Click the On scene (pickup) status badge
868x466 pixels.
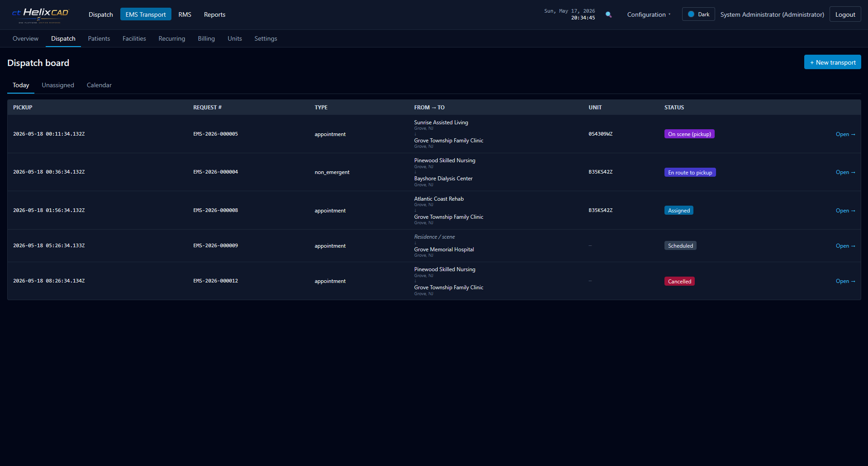689,134
